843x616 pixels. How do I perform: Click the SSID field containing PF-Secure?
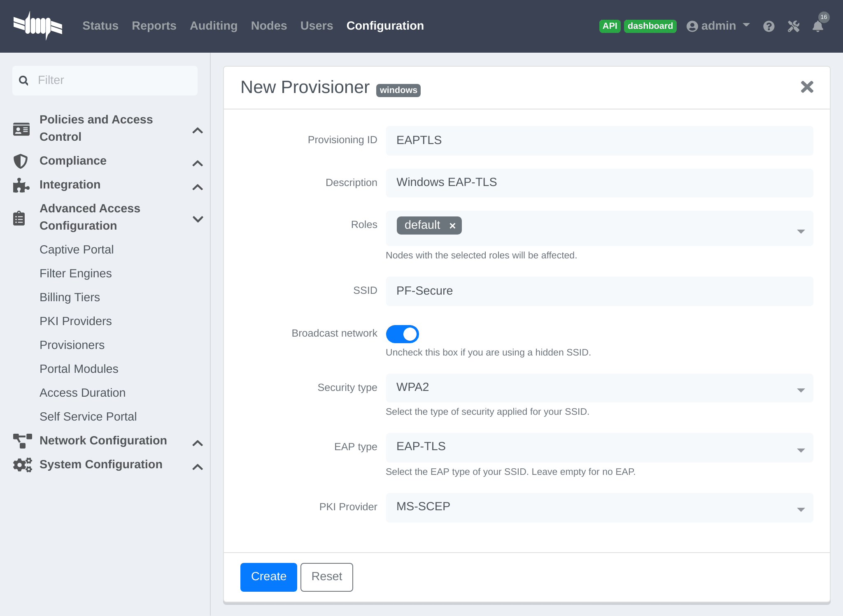pyautogui.click(x=599, y=291)
